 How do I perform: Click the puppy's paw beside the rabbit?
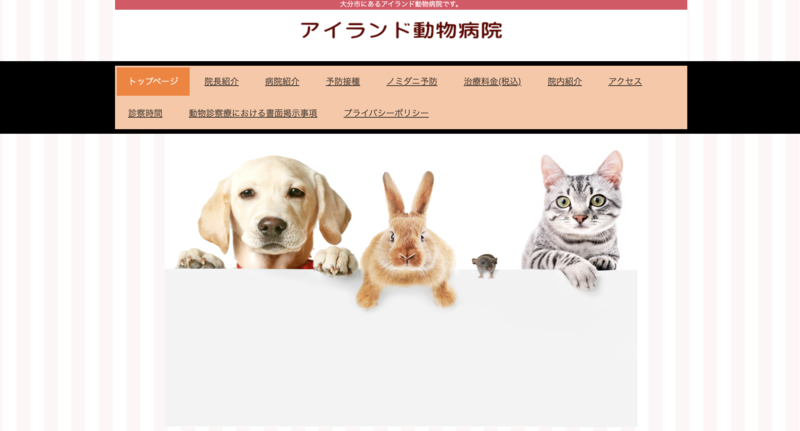coord(335,260)
